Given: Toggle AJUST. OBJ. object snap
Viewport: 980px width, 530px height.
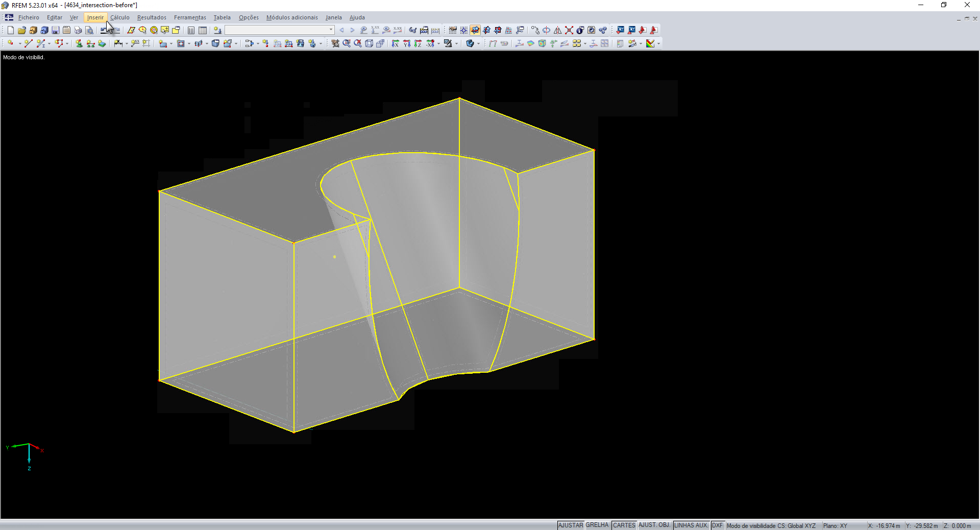Looking at the screenshot, I should click(654, 525).
